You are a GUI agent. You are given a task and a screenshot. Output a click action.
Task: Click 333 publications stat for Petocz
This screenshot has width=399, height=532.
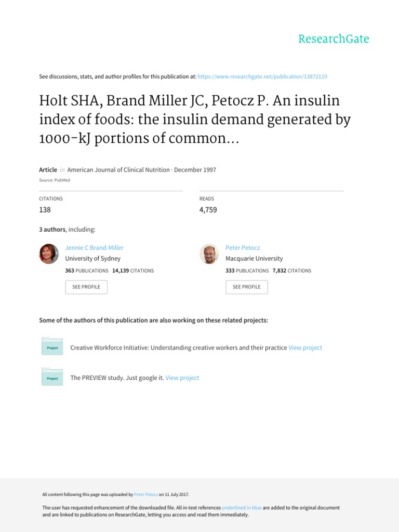tap(247, 271)
